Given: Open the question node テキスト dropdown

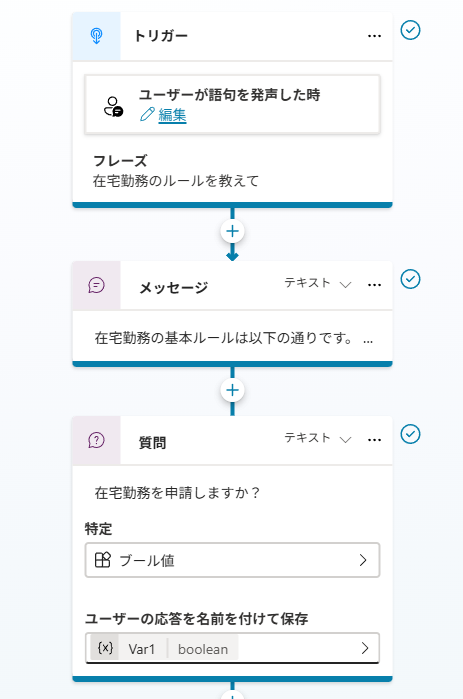Looking at the screenshot, I should click(x=318, y=438).
